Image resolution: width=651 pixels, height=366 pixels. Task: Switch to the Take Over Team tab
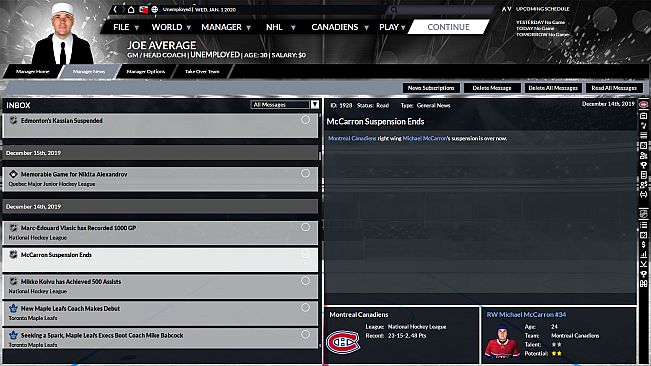pyautogui.click(x=202, y=71)
